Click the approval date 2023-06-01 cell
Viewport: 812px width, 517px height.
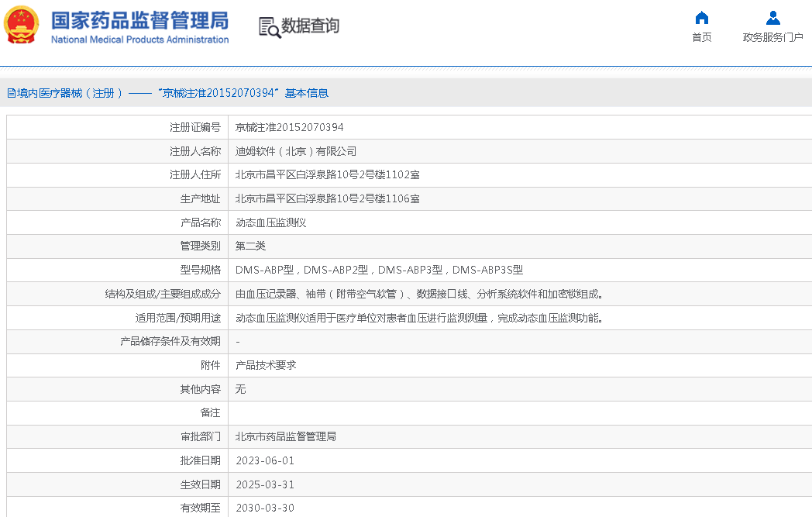pos(264,460)
